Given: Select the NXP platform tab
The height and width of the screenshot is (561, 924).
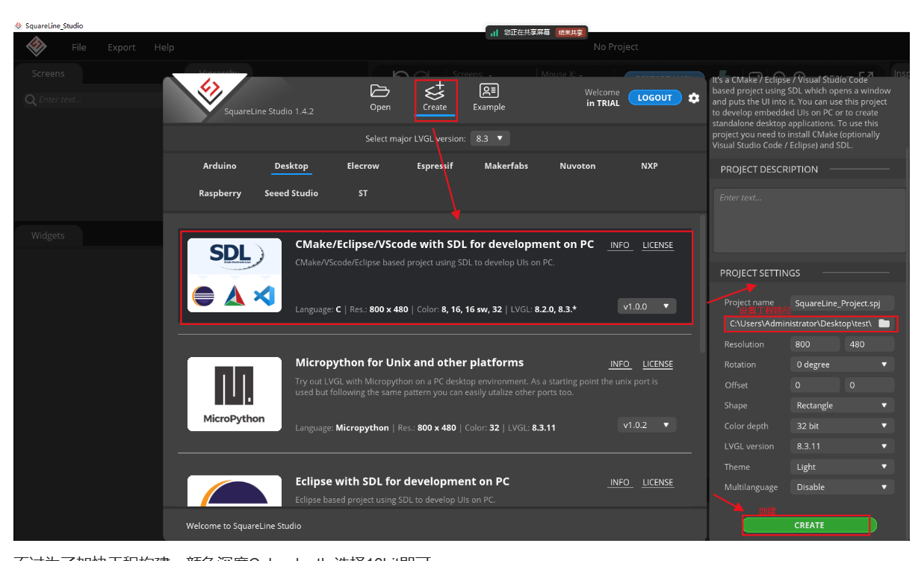Looking at the screenshot, I should (x=649, y=166).
